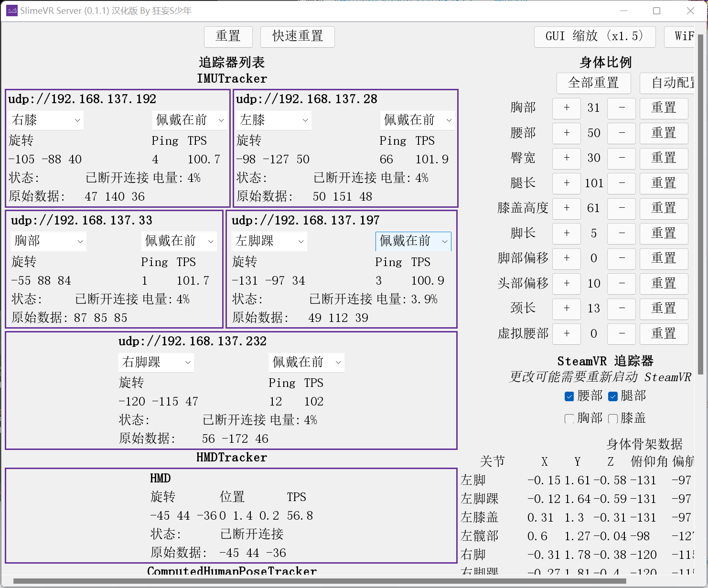This screenshot has height=588, width=708.
Task: Enable the 膝盖 SteamVR tracker checkbox
Action: [x=613, y=419]
